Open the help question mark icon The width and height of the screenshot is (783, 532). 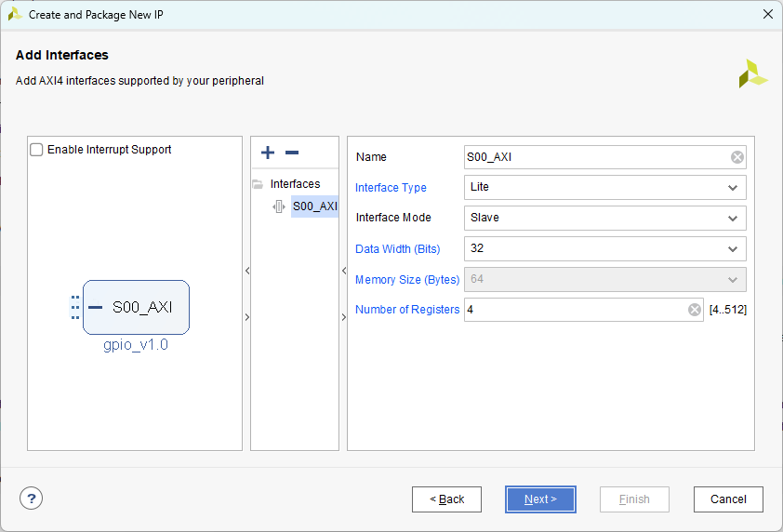tap(32, 499)
